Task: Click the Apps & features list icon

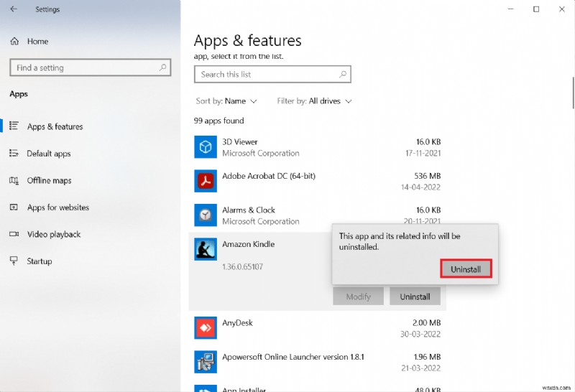Action: pos(14,126)
